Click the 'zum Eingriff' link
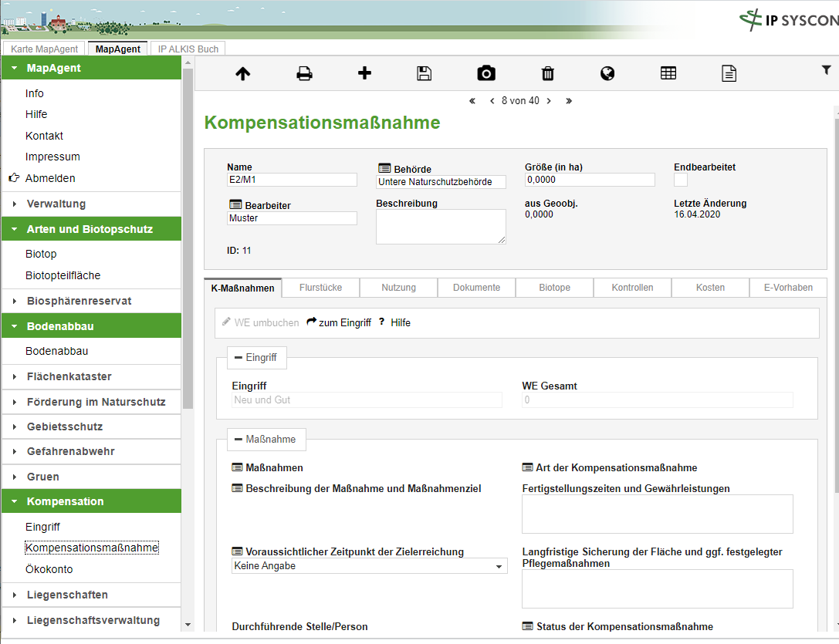This screenshot has width=839, height=644. pyautogui.click(x=339, y=323)
